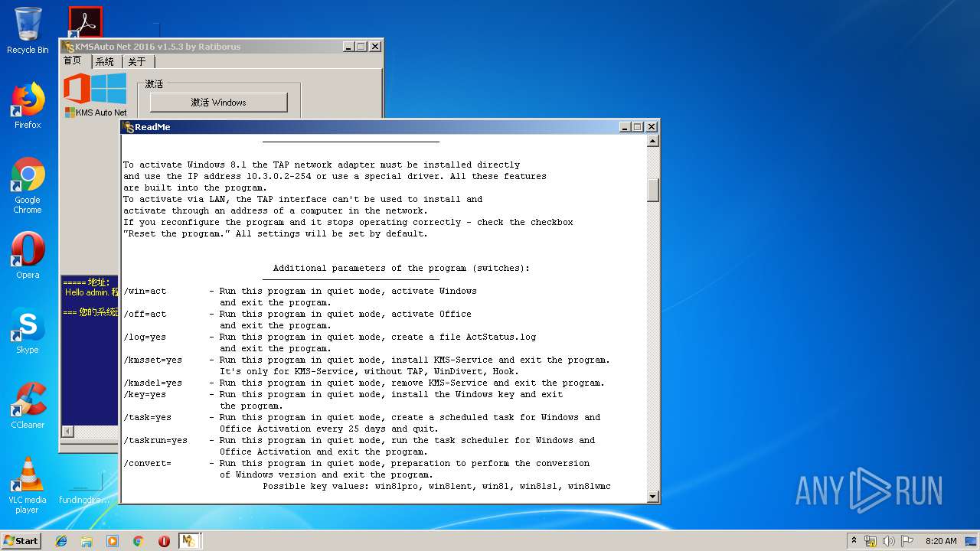Screen dimensions: 980x551
Task: Click the 'Possible key values' line
Action: (x=436, y=486)
